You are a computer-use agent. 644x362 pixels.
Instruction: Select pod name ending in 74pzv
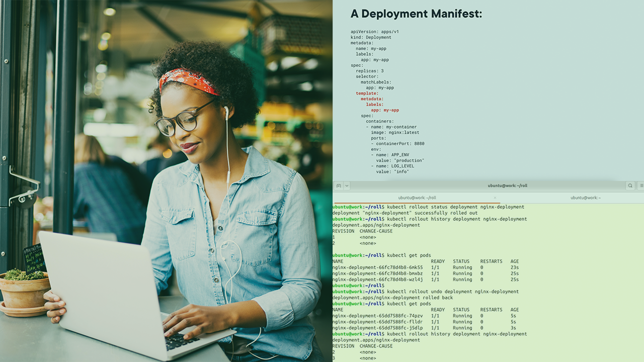(x=377, y=316)
